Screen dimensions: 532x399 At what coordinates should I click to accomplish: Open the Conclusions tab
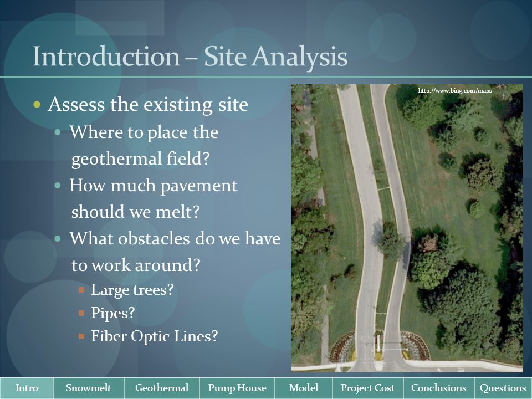(x=439, y=388)
